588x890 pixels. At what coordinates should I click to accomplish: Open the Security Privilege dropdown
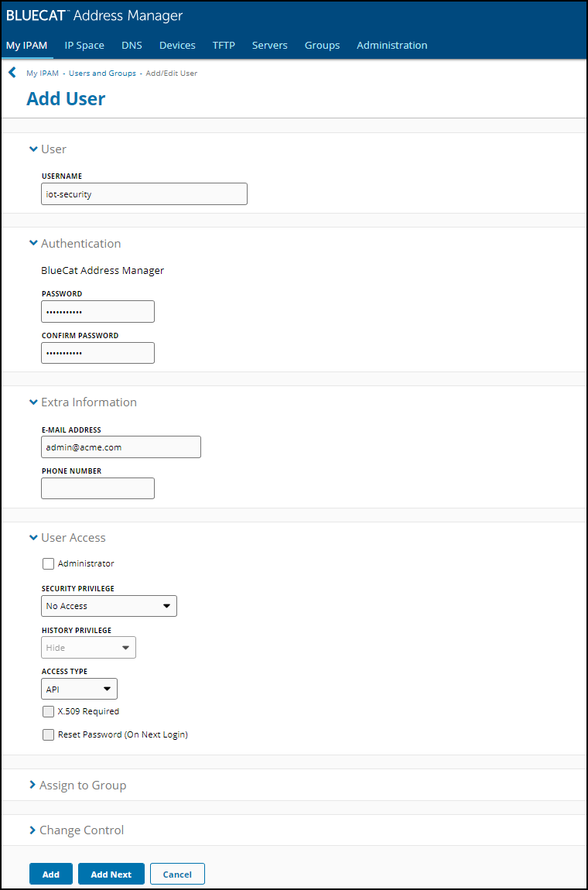pyautogui.click(x=109, y=606)
